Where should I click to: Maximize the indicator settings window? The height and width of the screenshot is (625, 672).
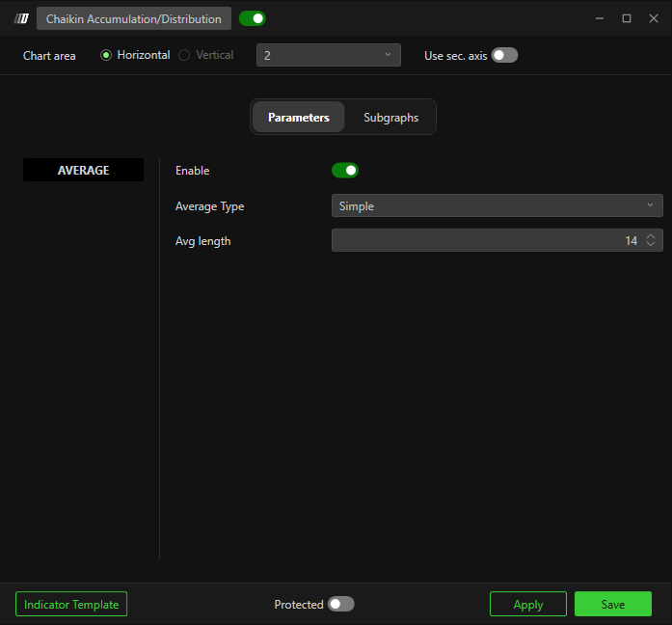click(x=626, y=18)
